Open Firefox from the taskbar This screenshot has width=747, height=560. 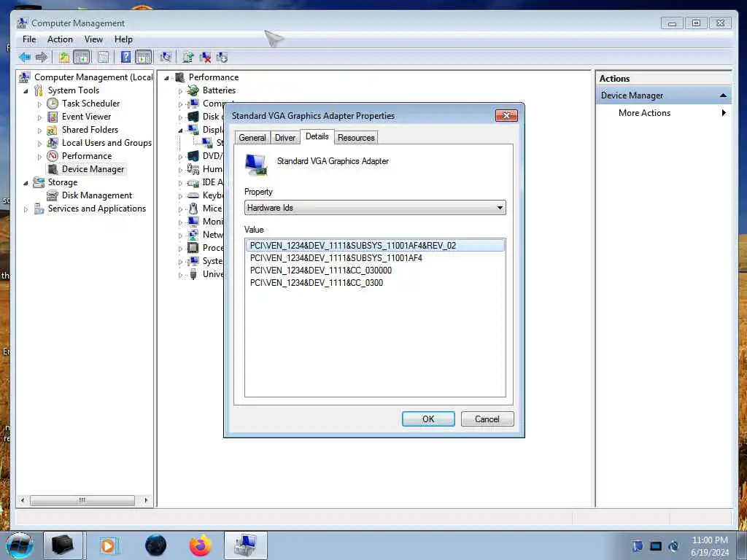(x=201, y=545)
